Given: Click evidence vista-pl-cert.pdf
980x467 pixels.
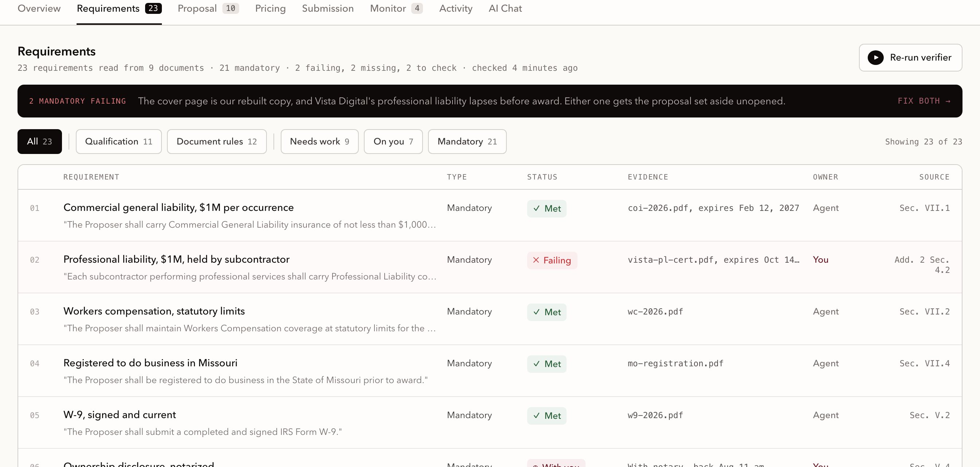Looking at the screenshot, I should click(713, 260).
